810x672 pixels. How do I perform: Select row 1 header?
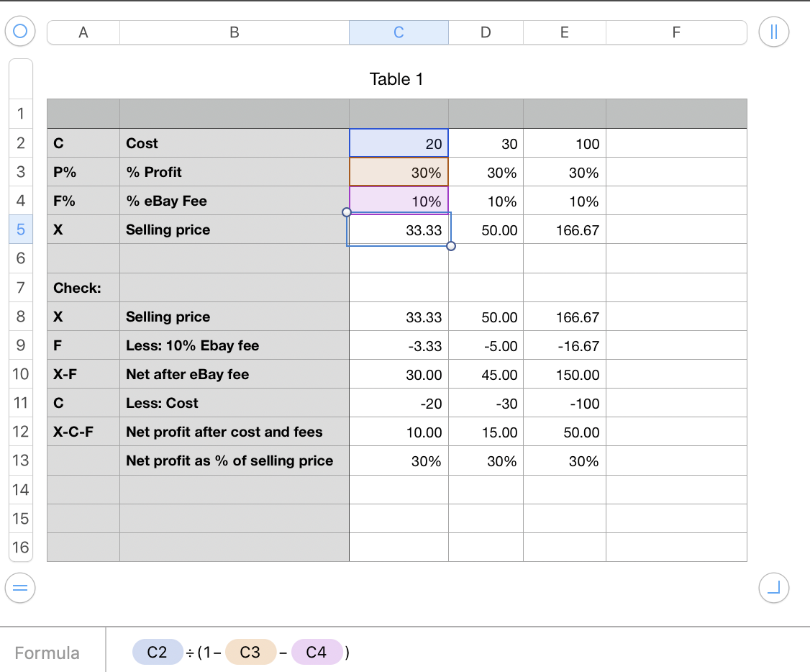(x=20, y=113)
